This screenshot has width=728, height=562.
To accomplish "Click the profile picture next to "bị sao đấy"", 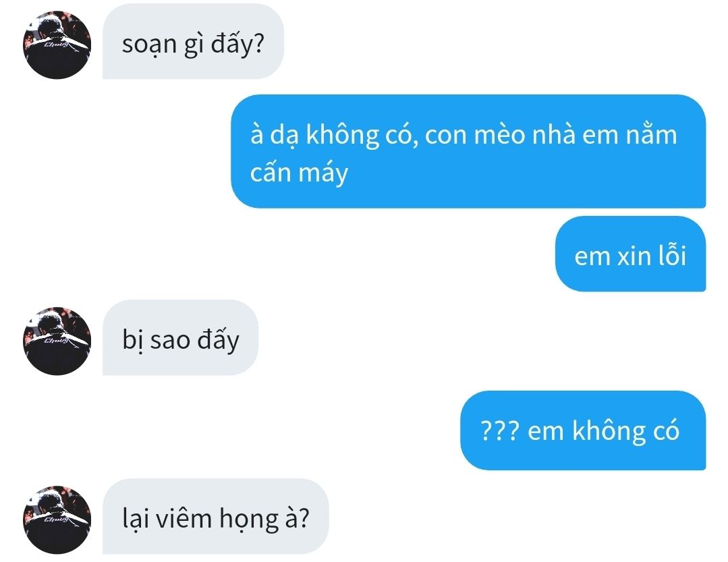I will (x=57, y=341).
